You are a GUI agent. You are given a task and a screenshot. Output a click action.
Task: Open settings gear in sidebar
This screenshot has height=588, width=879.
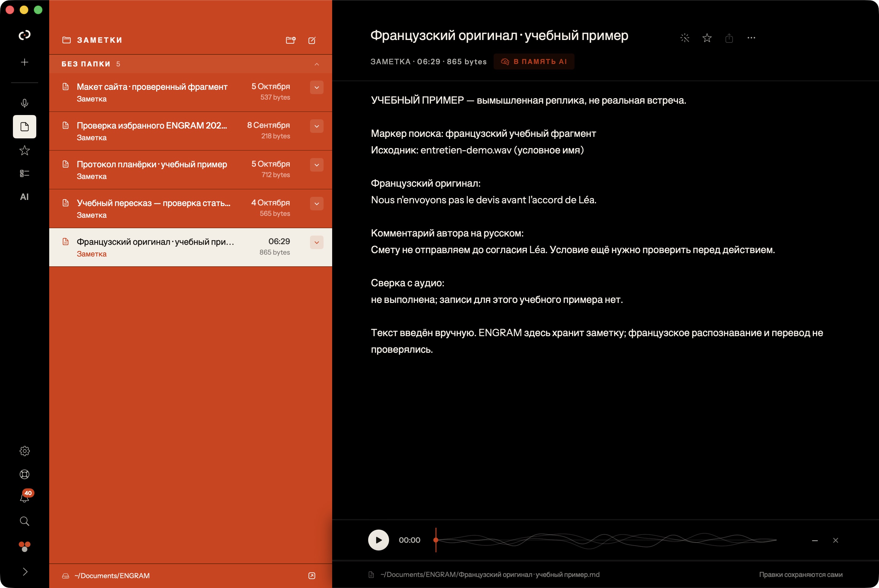click(x=24, y=451)
